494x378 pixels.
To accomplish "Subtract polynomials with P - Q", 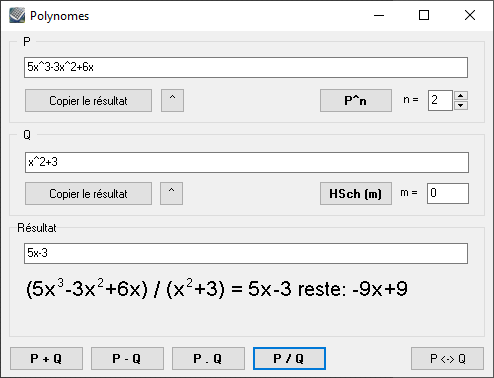I will (127, 359).
